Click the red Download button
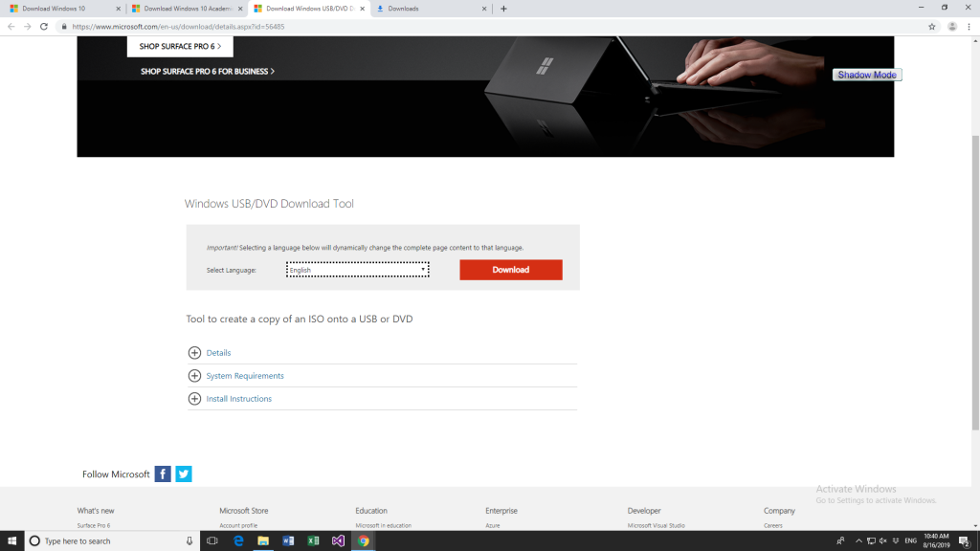Screen dimensions: 980x551 511,270
